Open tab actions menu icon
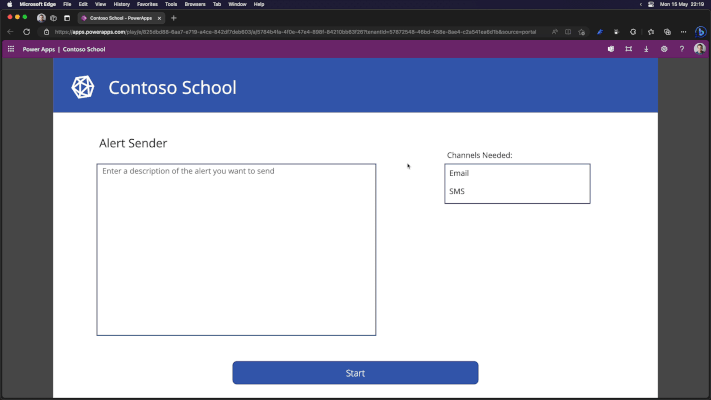 (67, 18)
